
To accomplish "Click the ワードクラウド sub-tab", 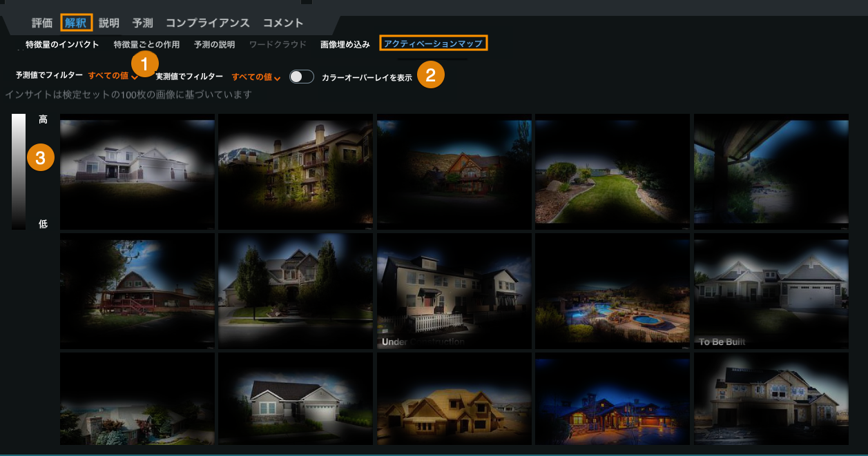I will coord(278,44).
